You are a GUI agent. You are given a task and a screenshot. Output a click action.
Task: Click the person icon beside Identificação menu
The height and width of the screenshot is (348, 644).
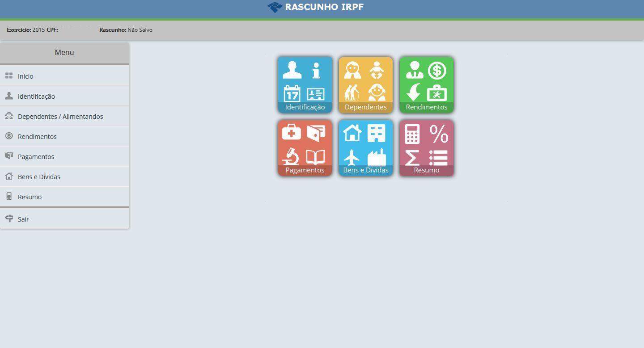(9, 96)
